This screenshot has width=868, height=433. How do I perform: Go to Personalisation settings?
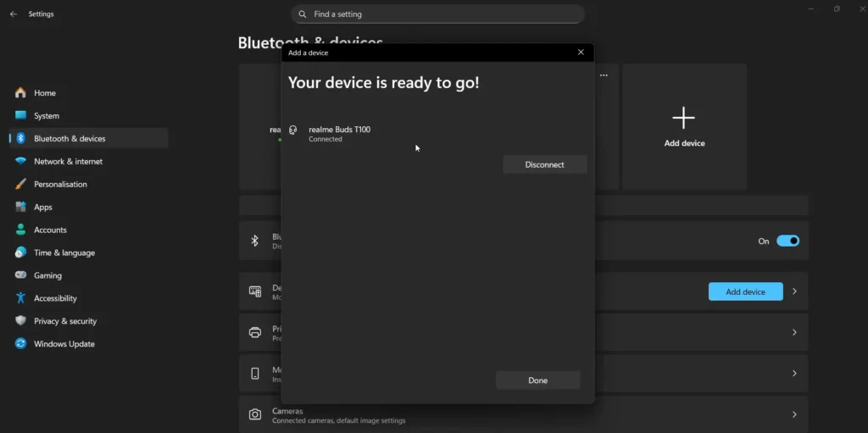(x=88, y=184)
